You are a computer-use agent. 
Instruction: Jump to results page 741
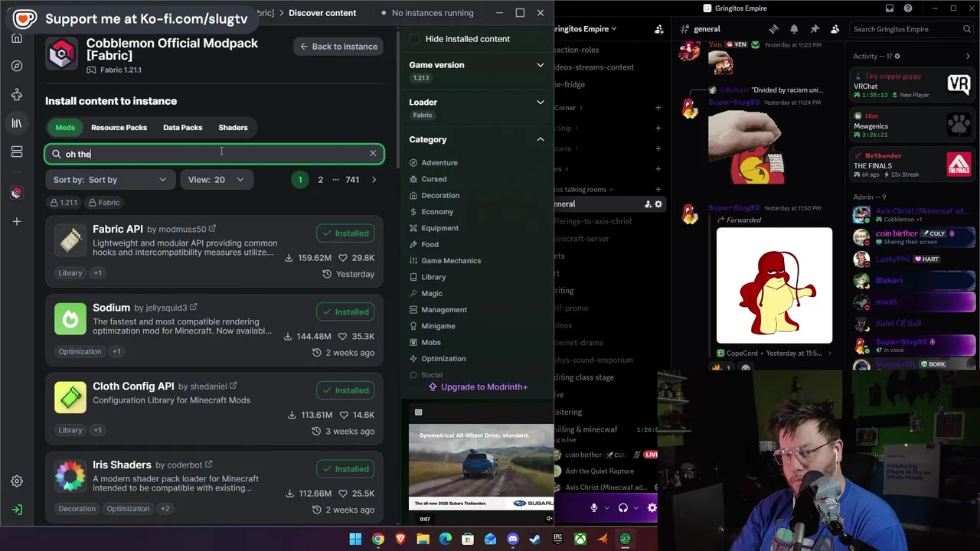[x=352, y=180]
